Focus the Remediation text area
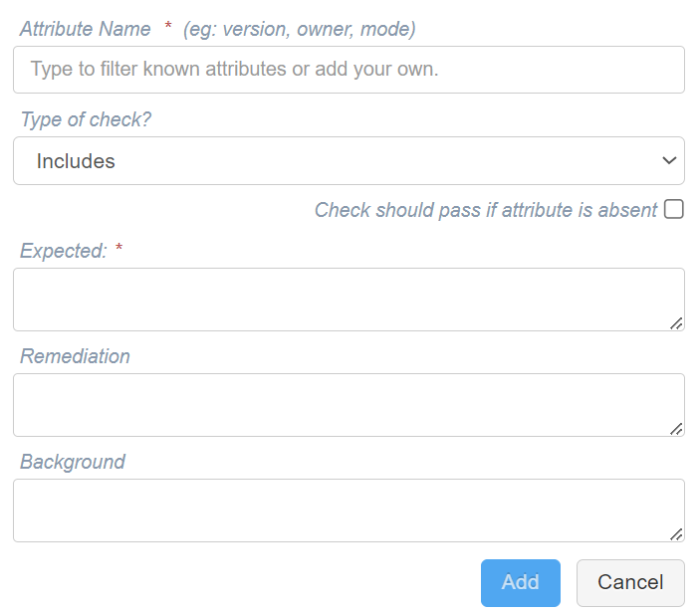Image resolution: width=700 pixels, height=613 pixels. point(349,405)
